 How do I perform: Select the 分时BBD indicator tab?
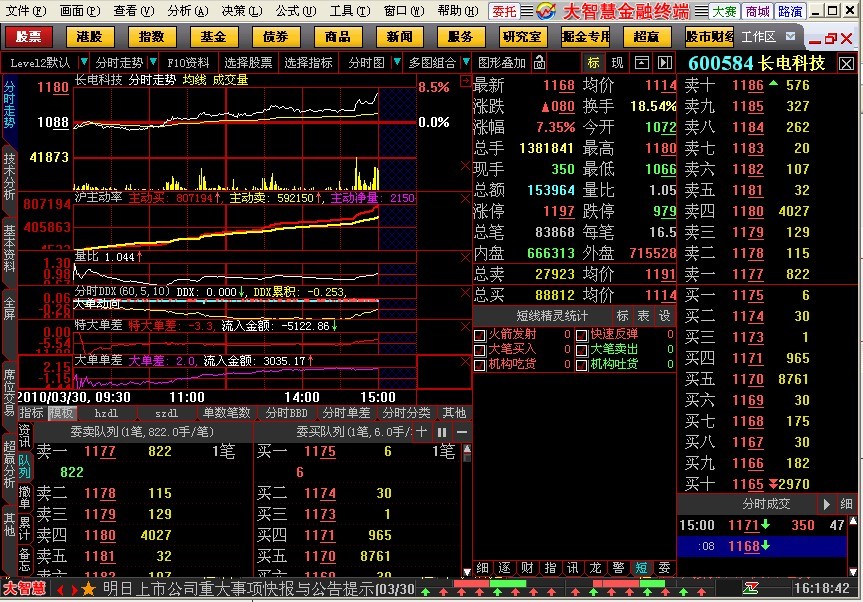tap(286, 413)
